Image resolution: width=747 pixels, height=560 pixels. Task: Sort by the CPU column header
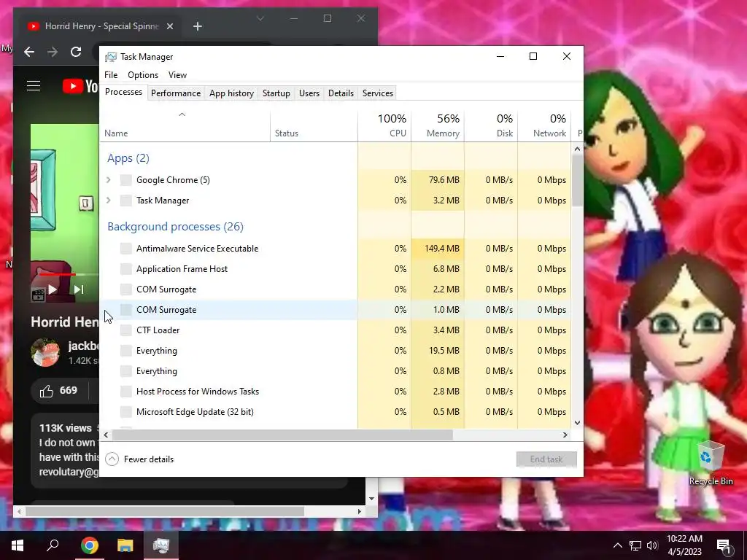[x=384, y=126]
